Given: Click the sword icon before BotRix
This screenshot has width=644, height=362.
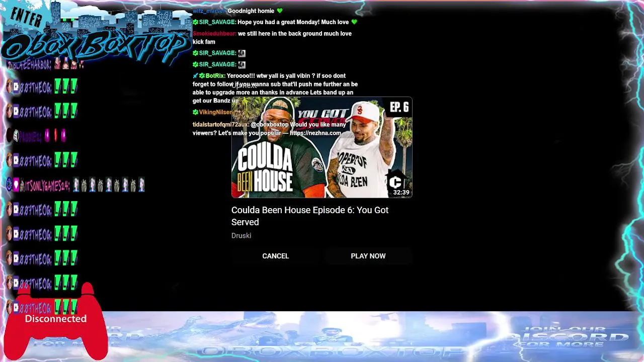Looking at the screenshot, I should pyautogui.click(x=195, y=76).
